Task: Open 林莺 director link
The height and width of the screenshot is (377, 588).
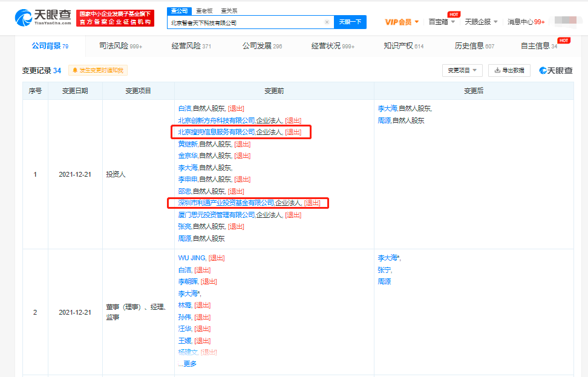Action: (185, 306)
